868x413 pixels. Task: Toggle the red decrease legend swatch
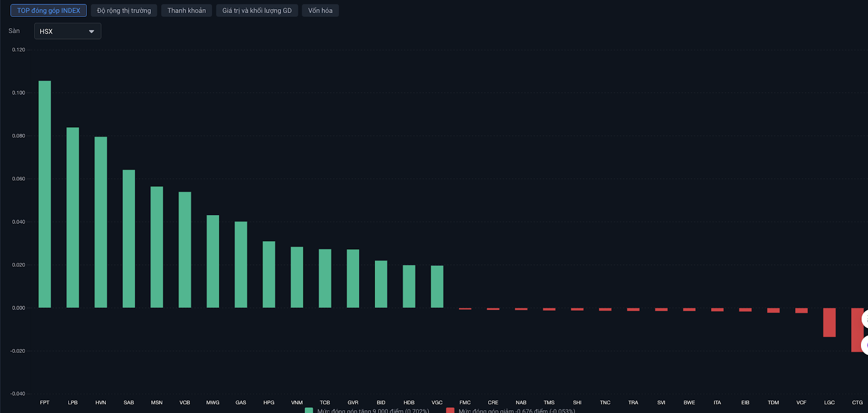pyautogui.click(x=450, y=410)
